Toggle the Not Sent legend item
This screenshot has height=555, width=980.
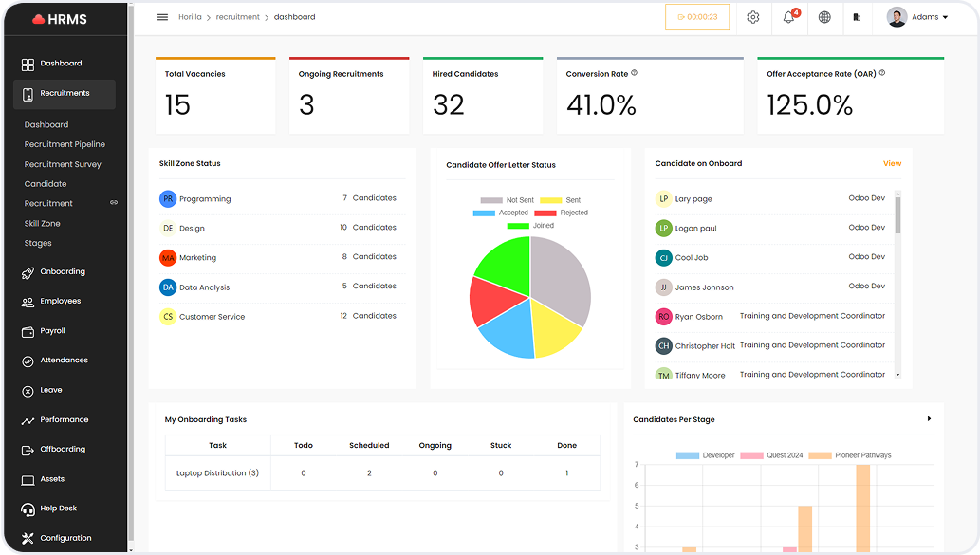[x=508, y=200]
